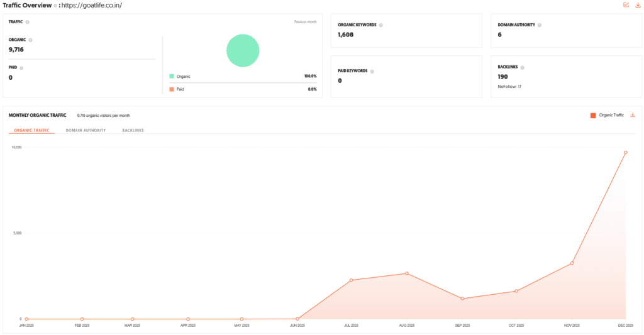
Task: Click the JUL 2025 x-axis label
Action: (351, 325)
